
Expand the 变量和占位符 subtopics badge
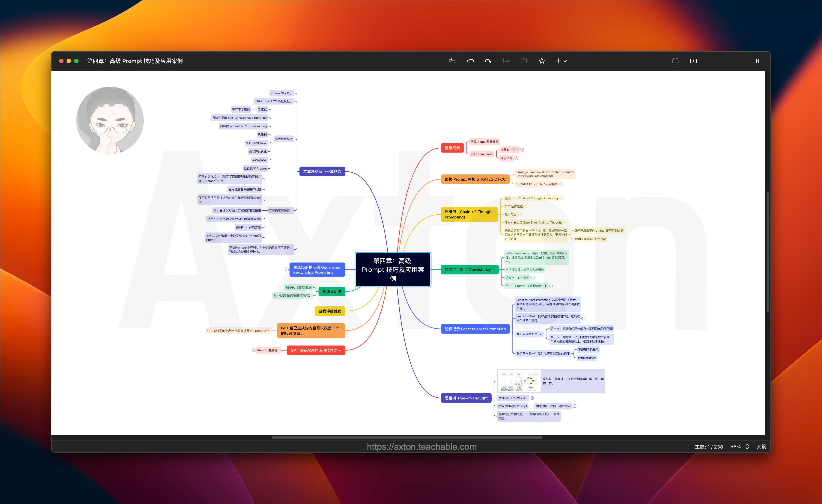(523, 150)
